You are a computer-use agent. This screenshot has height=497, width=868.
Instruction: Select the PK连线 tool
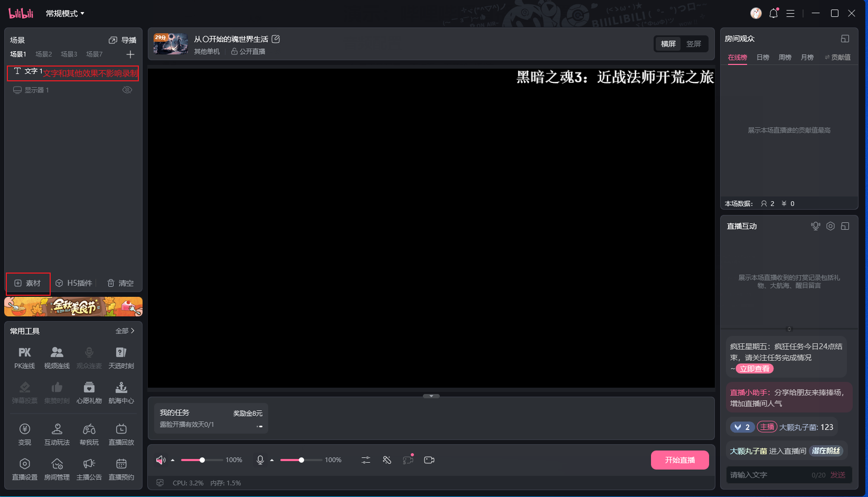pyautogui.click(x=24, y=357)
